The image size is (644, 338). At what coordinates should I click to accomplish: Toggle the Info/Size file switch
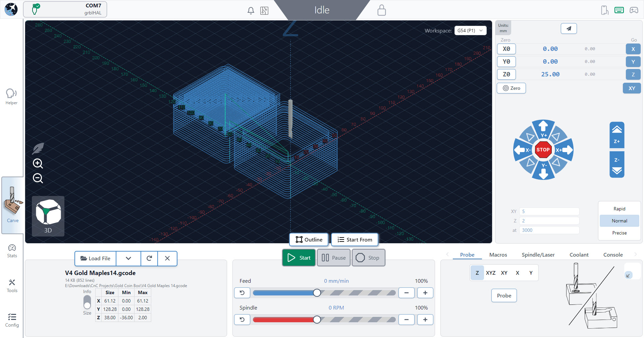coord(87,302)
